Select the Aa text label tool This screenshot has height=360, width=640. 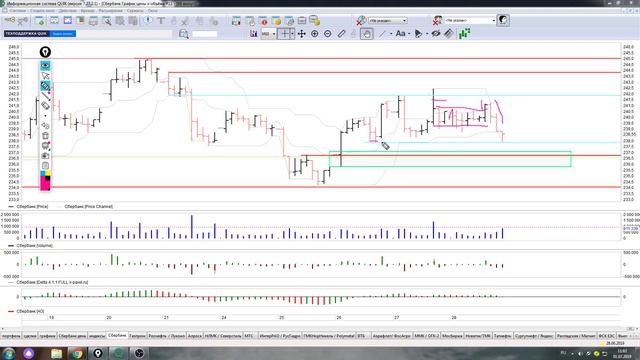[400, 34]
